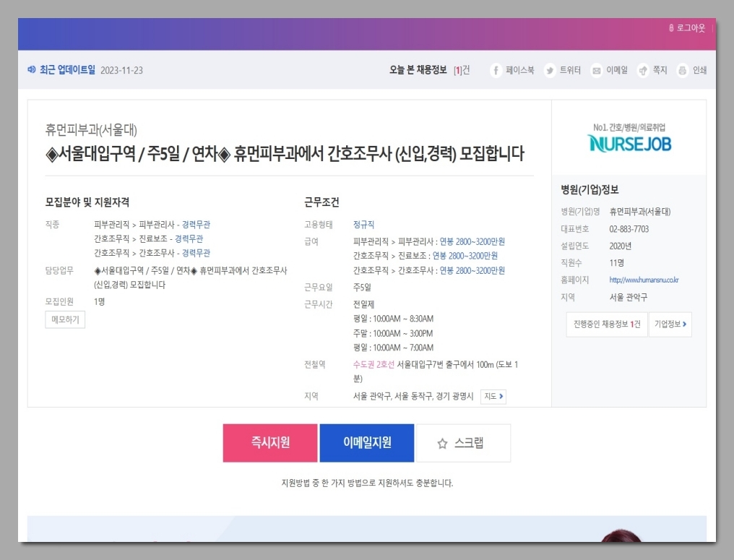Click 연봉 2800~3200만원 for 피부관리사
This screenshot has width=734, height=560.
tap(472, 242)
